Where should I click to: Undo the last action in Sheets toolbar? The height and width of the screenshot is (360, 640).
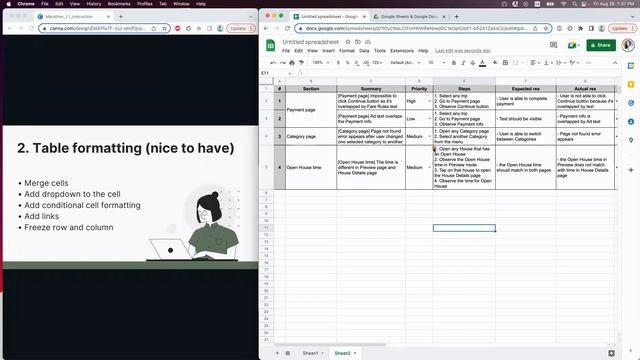coord(273,63)
